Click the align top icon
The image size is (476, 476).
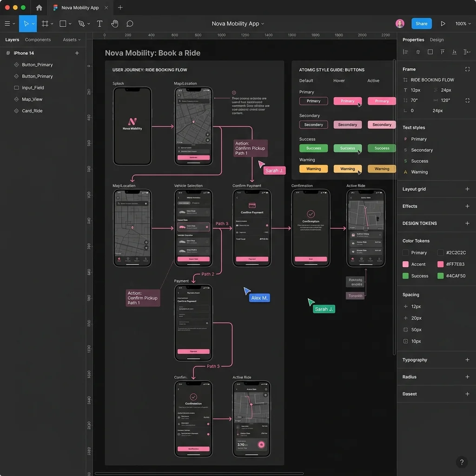(x=443, y=52)
